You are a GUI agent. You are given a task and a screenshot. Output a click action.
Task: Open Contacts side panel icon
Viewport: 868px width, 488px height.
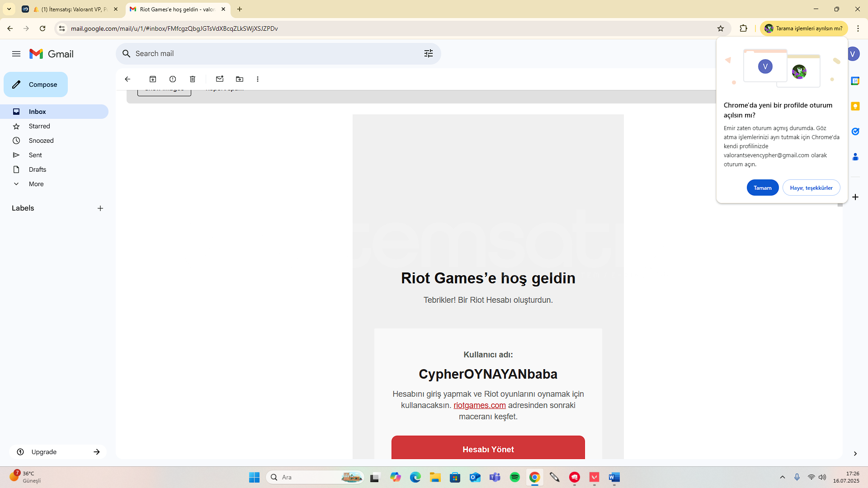click(x=855, y=157)
